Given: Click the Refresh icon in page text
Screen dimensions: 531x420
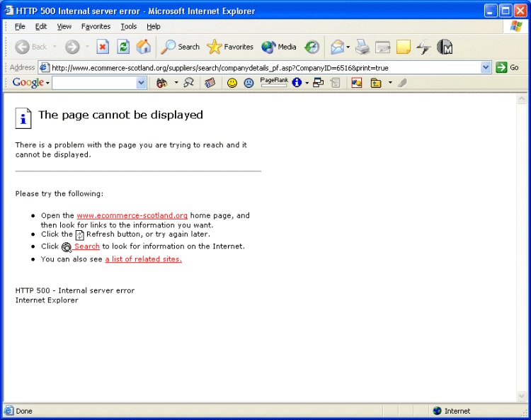Looking at the screenshot, I should (79, 235).
